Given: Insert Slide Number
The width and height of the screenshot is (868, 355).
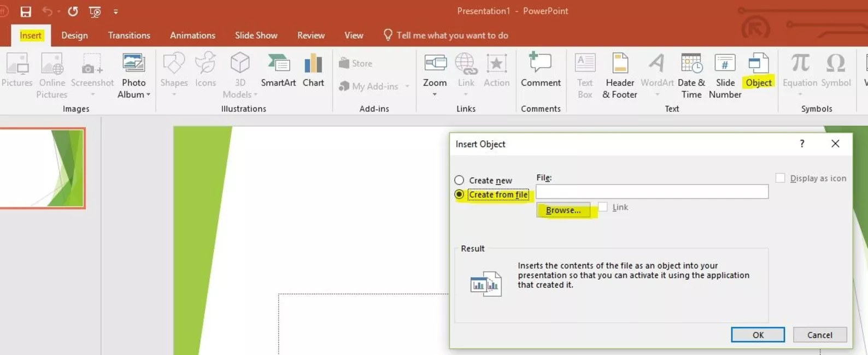Looking at the screenshot, I should [725, 75].
